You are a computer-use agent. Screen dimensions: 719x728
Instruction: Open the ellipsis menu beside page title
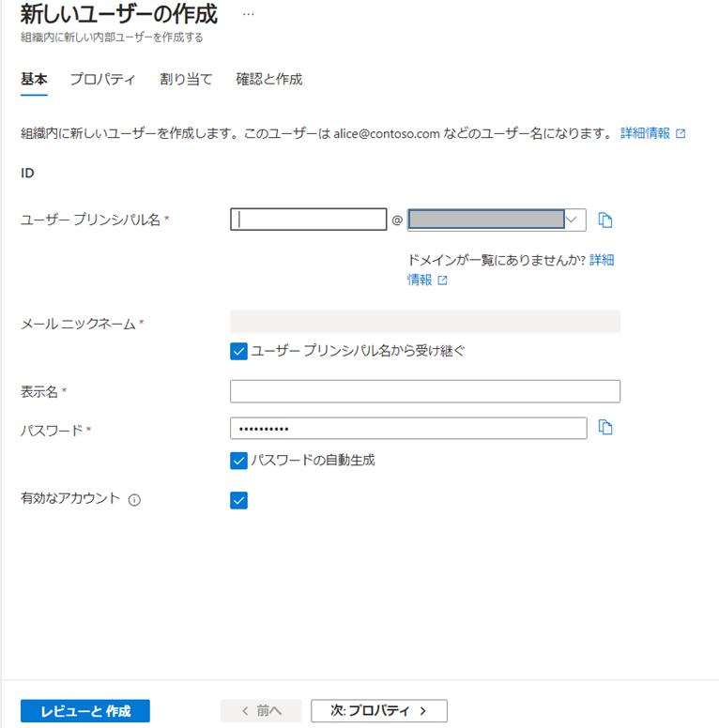[x=249, y=14]
